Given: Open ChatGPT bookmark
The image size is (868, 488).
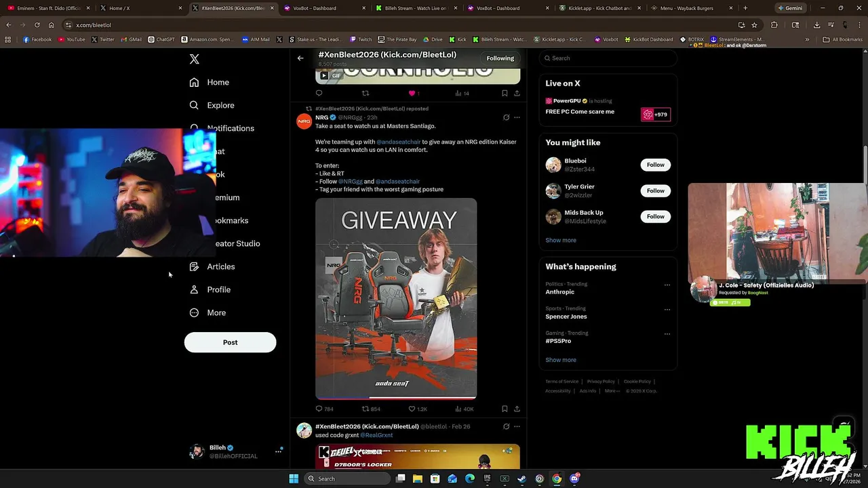Looking at the screenshot, I should point(161,39).
